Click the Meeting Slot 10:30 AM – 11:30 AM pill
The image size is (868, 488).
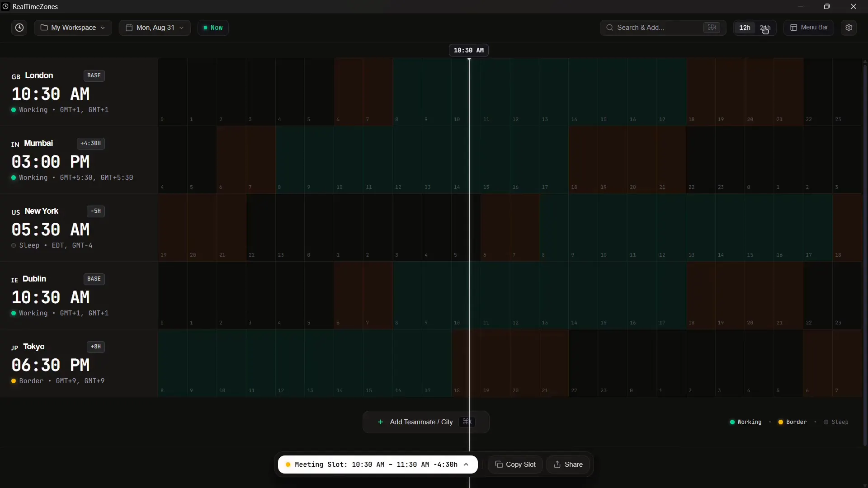[378, 465]
